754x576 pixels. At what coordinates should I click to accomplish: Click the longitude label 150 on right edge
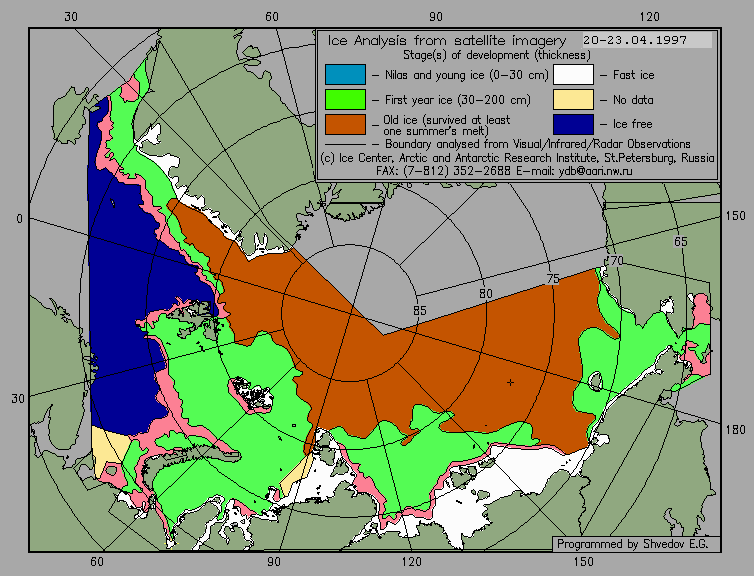click(735, 216)
